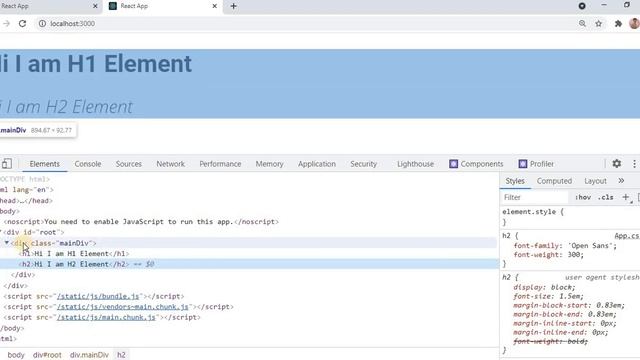Open the React Profiler tab
Image resolution: width=640 pixels, height=360 pixels.
536,164
